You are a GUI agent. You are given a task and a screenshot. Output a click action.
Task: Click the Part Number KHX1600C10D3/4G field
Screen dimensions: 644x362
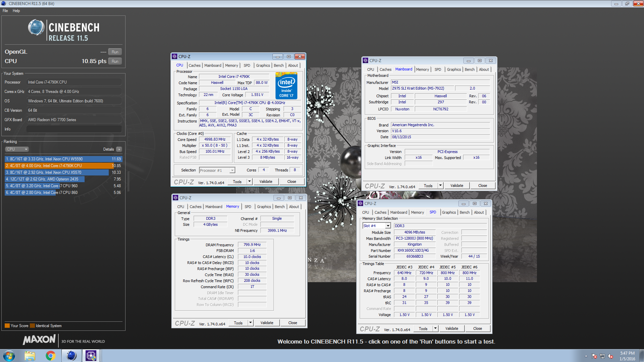(x=415, y=250)
